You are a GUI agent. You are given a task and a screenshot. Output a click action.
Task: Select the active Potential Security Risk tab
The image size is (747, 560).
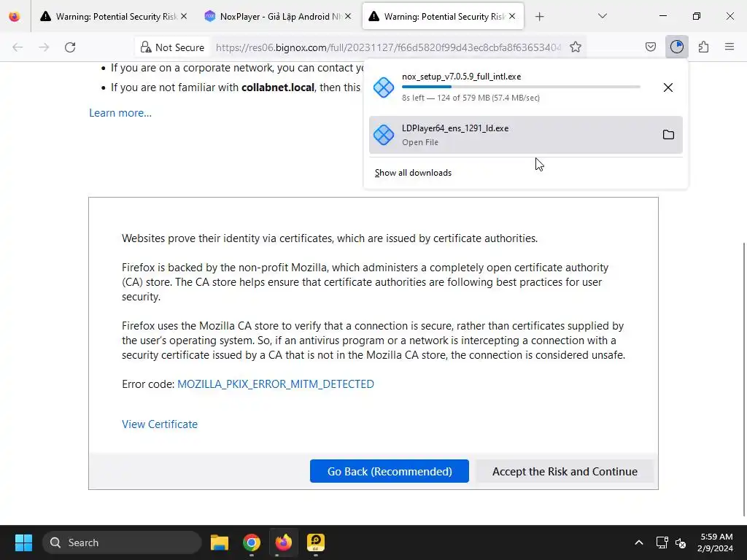[x=443, y=17]
